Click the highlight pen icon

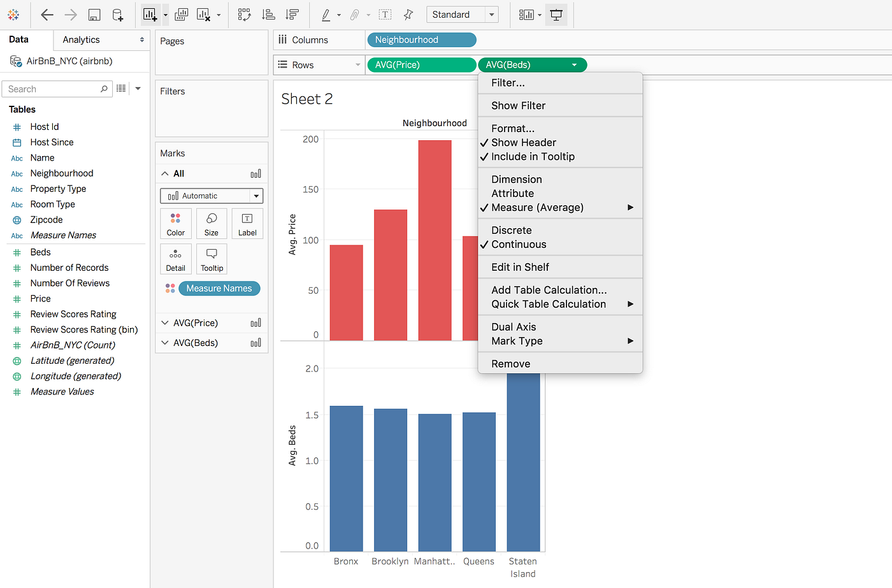tap(326, 15)
